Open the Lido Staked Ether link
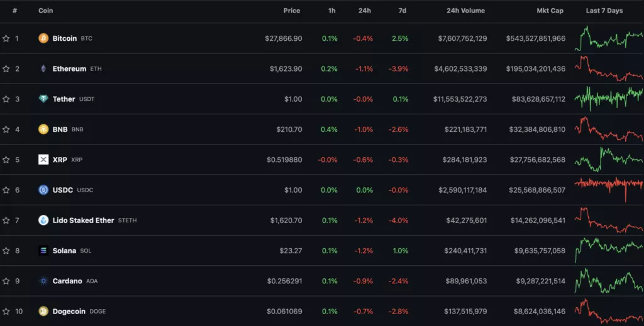The height and width of the screenshot is (326, 644). point(84,220)
